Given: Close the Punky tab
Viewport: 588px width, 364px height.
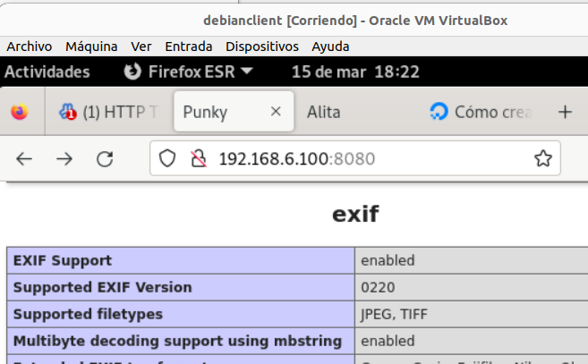Looking at the screenshot, I should pyautogui.click(x=276, y=113).
